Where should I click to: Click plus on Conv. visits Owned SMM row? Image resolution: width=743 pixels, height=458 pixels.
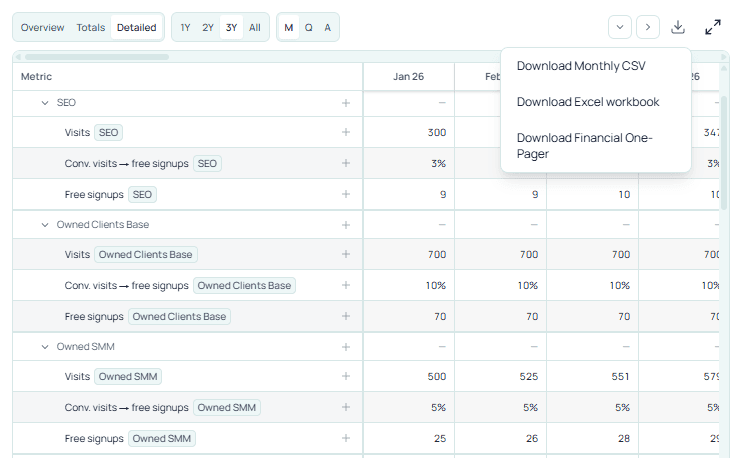(346, 407)
